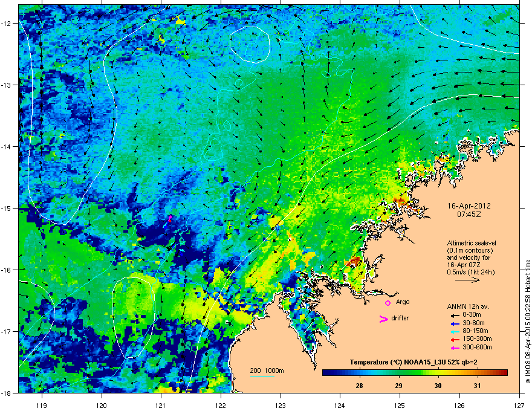Click the 29 degree colorbar tick label

point(398,386)
